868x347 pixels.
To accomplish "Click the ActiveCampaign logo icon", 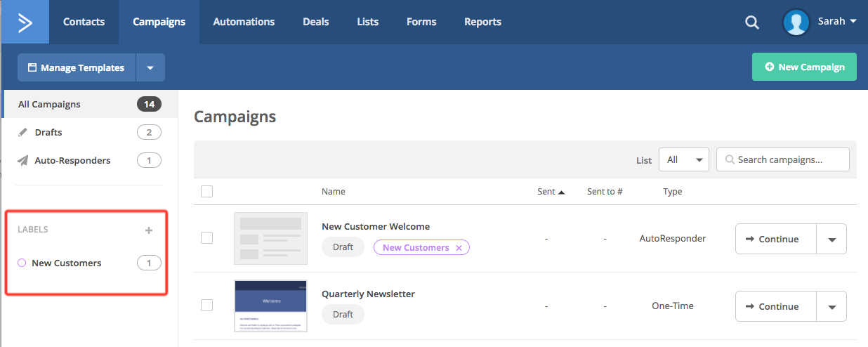I will pos(25,22).
